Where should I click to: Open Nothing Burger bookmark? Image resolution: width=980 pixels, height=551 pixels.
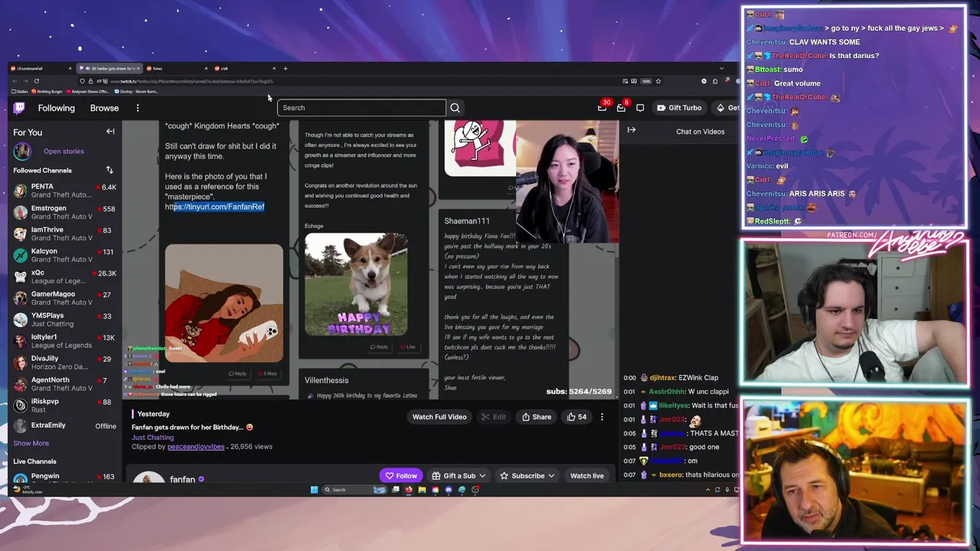(47, 91)
